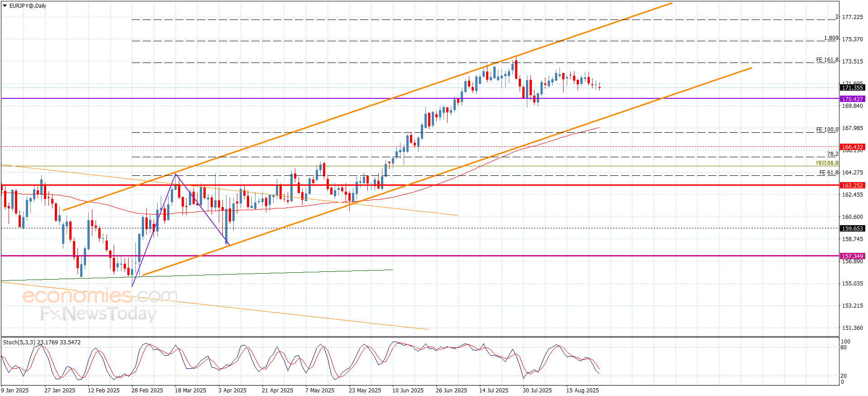The width and height of the screenshot is (868, 396).
Task: Click the stochastic scale value 20
Action: tap(844, 376)
